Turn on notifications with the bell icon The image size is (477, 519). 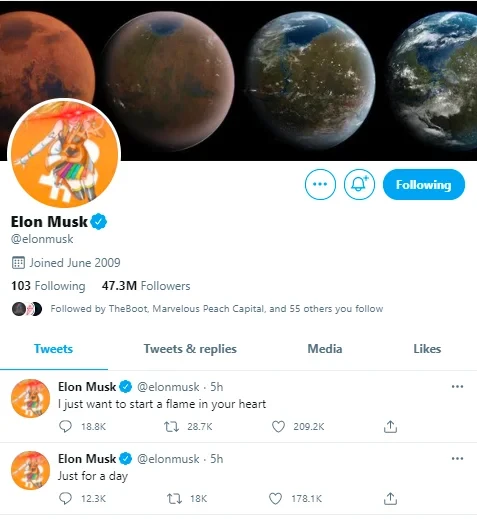click(x=359, y=184)
